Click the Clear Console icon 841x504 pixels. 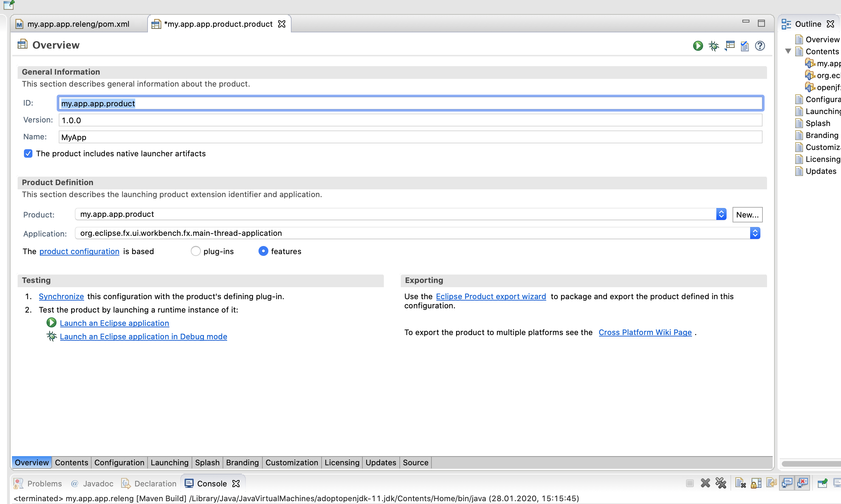pos(740,483)
